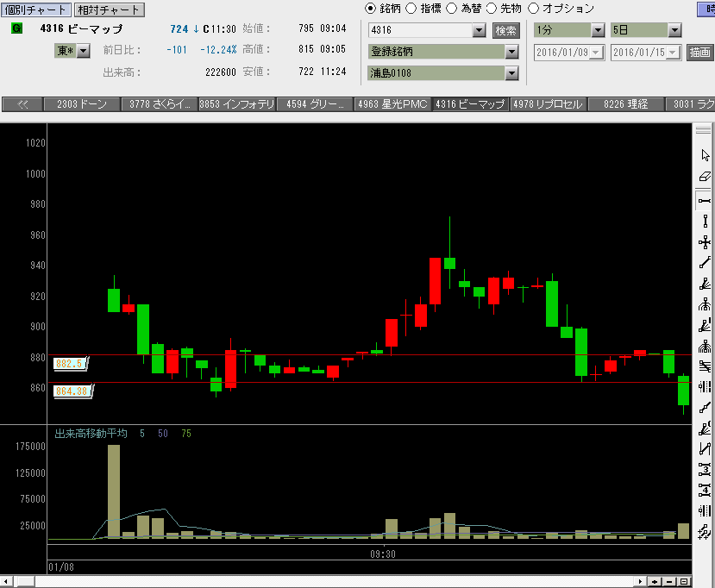Open the 5日 period dropdown
Image resolution: width=715 pixels, height=588 pixels.
click(674, 30)
